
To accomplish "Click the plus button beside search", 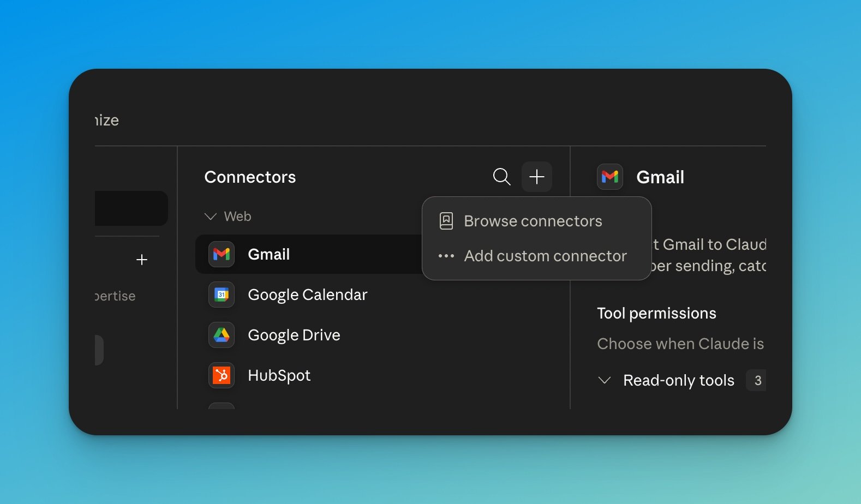I will 537,177.
